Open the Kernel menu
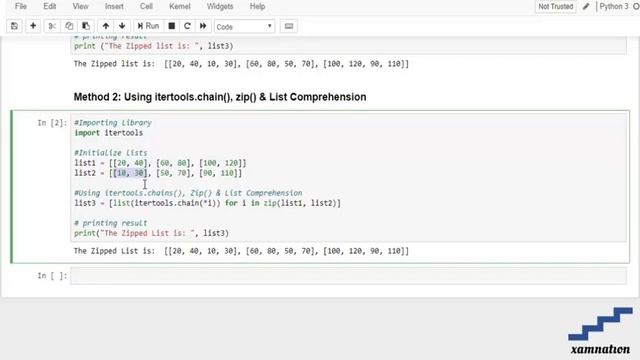Viewport: 640px width, 360px height. pyautogui.click(x=180, y=7)
